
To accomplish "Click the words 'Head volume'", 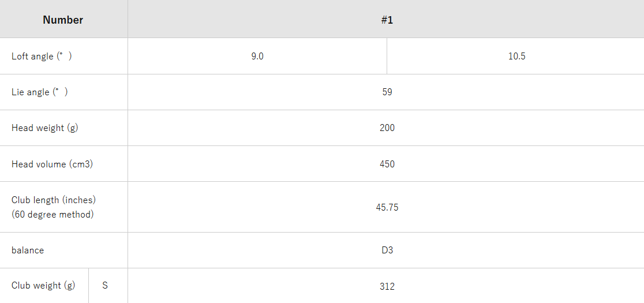I will 39,164.
